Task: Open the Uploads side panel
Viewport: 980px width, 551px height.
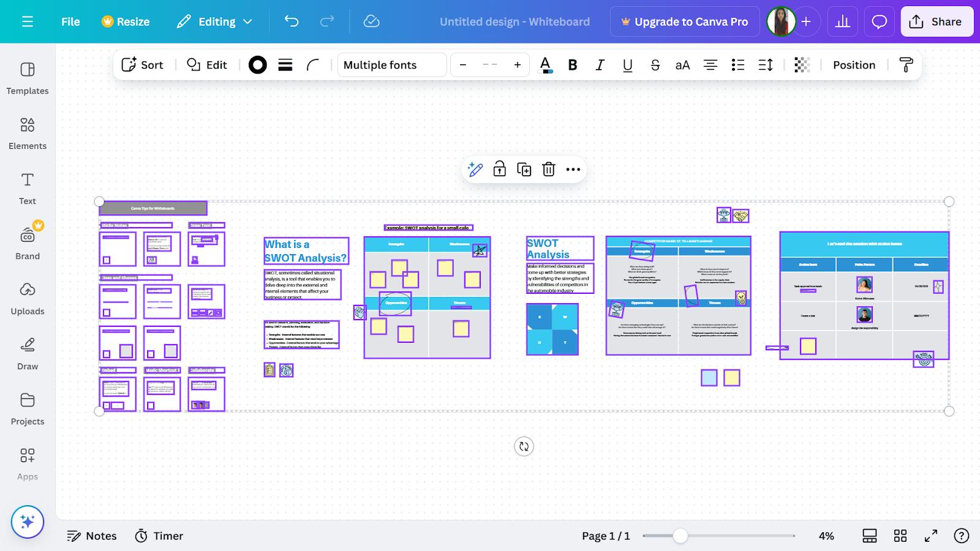Action: (28, 299)
